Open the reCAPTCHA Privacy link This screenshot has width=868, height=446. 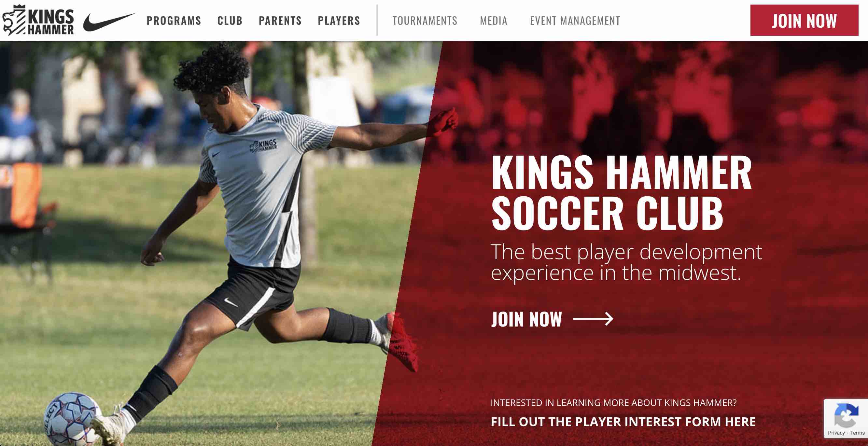tap(836, 433)
